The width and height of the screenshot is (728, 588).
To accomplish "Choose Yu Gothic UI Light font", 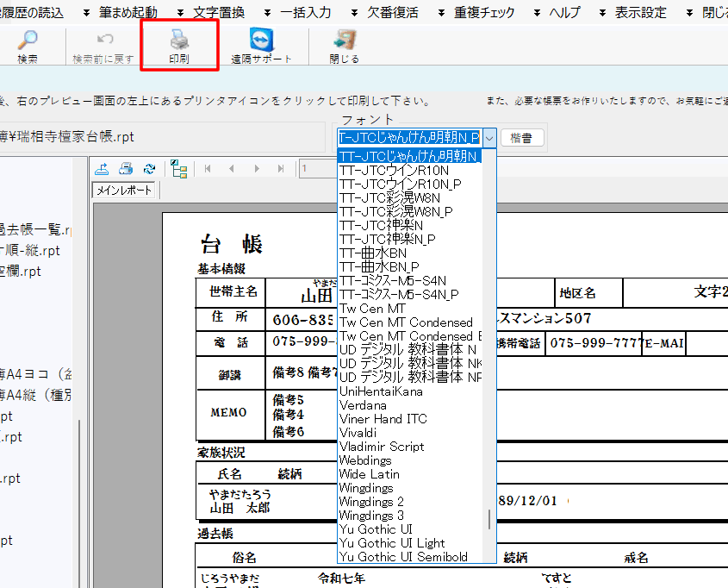I will pos(392,543).
